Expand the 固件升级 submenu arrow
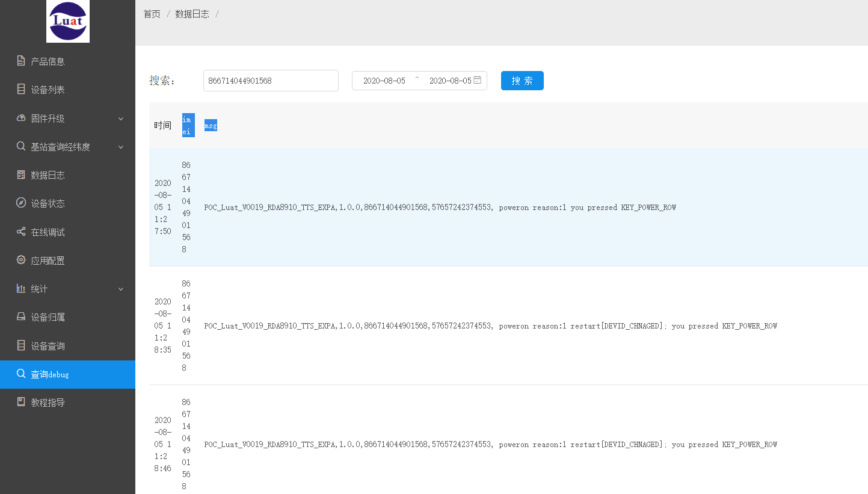Viewport: 868px width, 494px height. tap(121, 119)
